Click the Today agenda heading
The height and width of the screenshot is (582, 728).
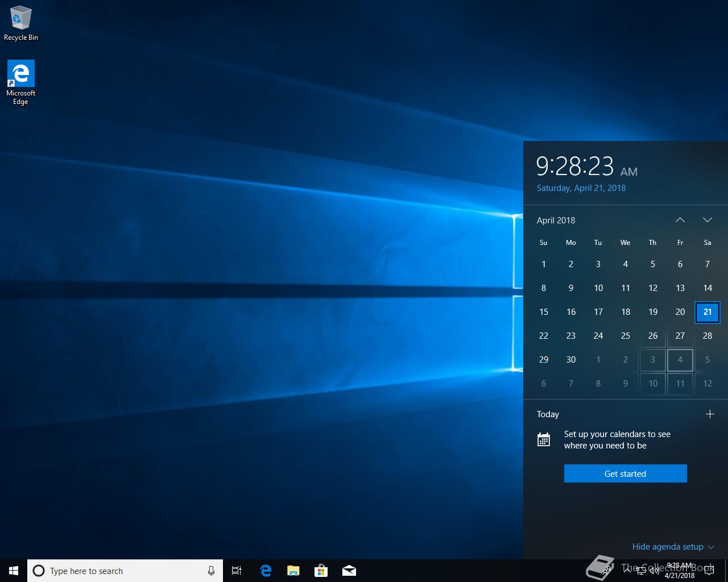[x=548, y=414]
